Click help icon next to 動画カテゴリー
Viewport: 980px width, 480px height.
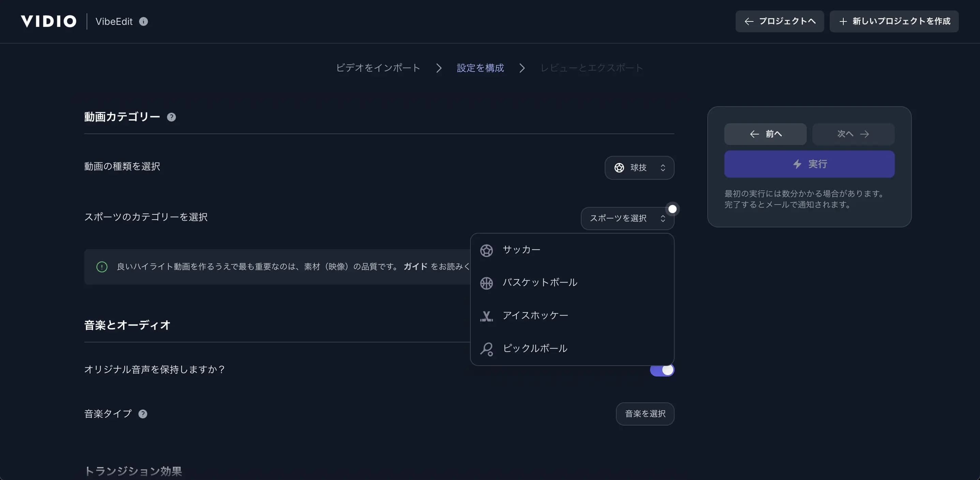[171, 117]
